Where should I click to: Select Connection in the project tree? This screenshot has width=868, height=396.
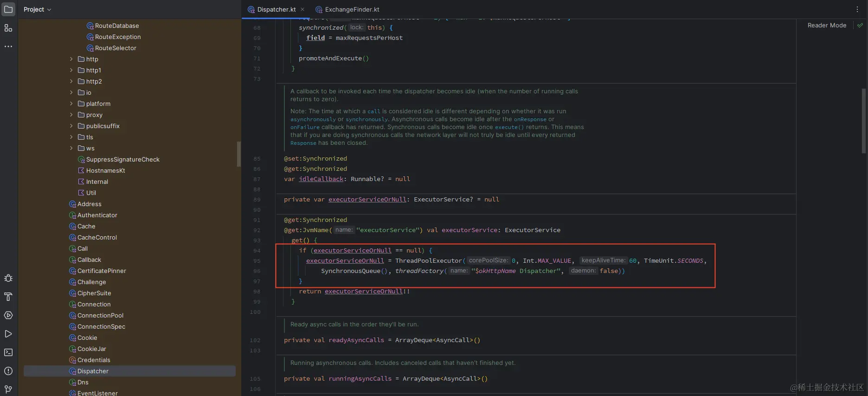pyautogui.click(x=94, y=305)
